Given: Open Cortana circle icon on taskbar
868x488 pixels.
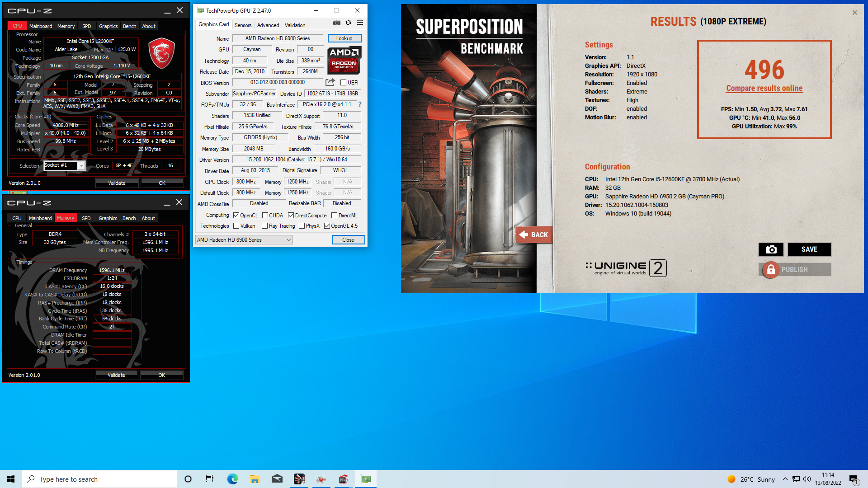Looking at the screenshot, I should click(x=188, y=479).
